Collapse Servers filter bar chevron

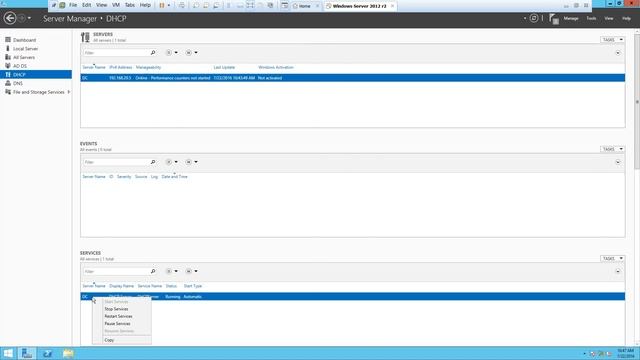point(618,53)
